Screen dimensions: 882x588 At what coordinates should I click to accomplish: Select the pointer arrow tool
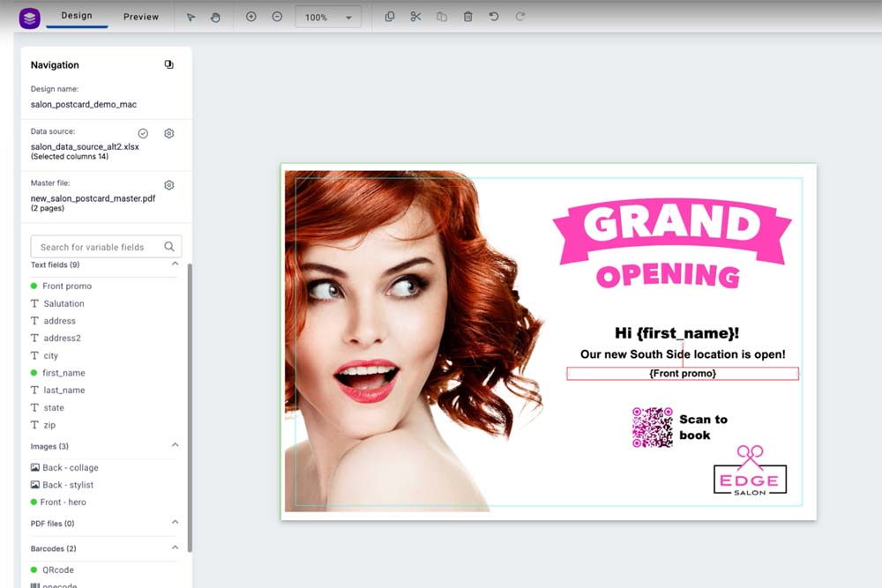pyautogui.click(x=191, y=17)
